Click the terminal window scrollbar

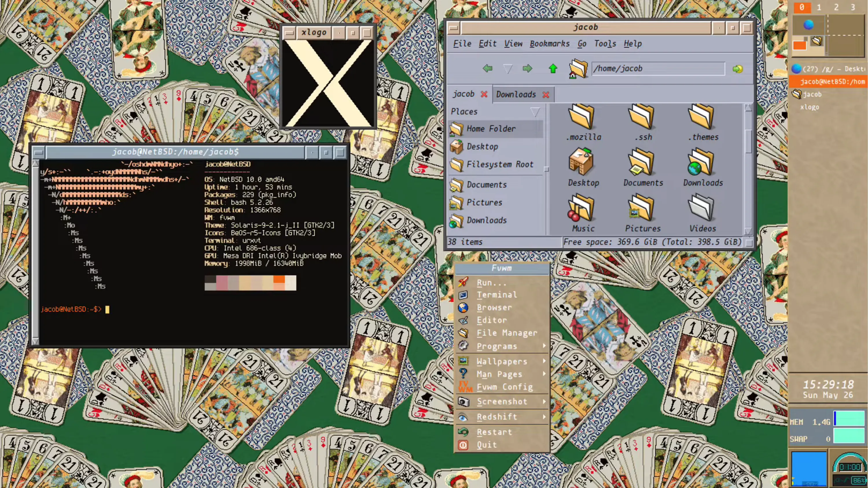(x=35, y=252)
